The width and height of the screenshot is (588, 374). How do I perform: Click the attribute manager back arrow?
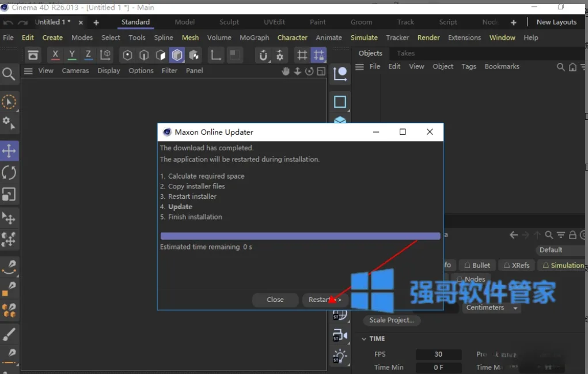514,235
